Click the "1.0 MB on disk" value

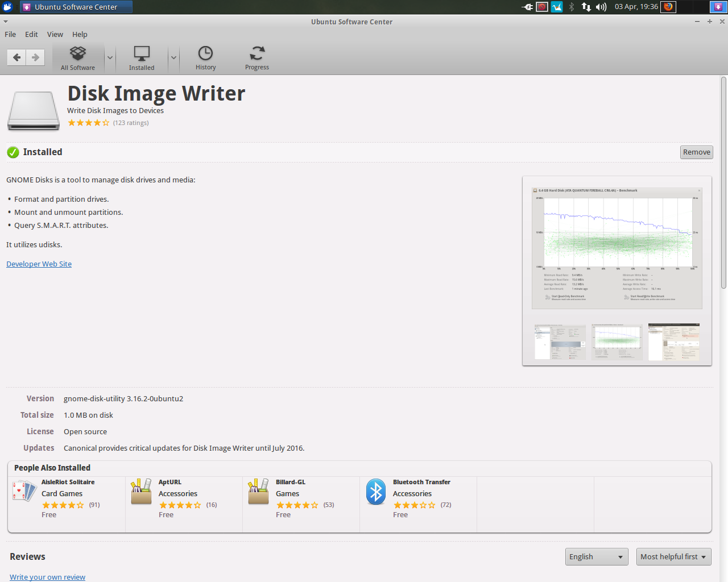click(x=88, y=415)
